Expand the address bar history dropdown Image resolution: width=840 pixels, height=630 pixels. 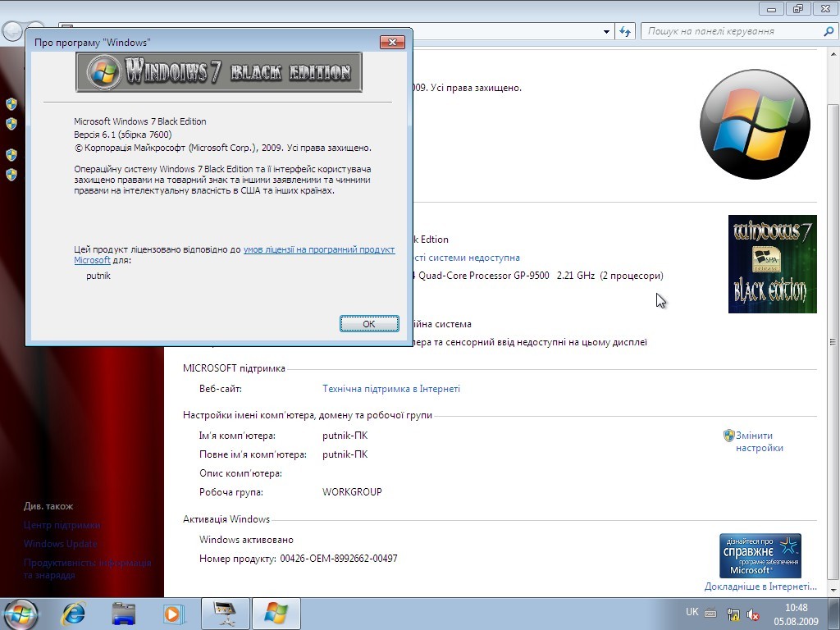tap(606, 32)
